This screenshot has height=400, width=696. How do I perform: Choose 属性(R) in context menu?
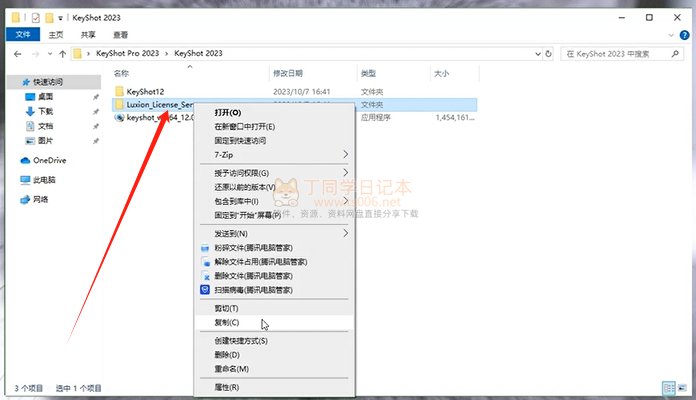click(x=226, y=387)
